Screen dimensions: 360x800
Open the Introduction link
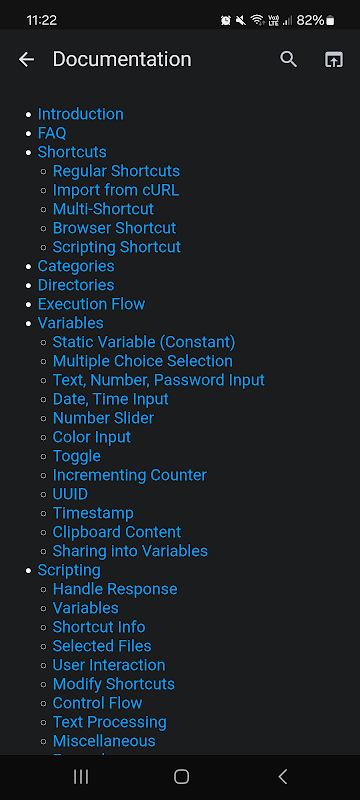pyautogui.click(x=81, y=114)
